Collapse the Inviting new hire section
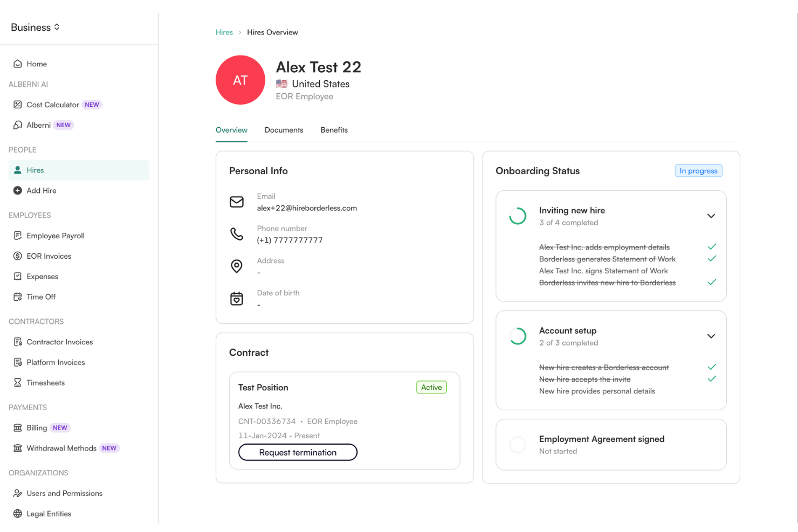This screenshot has width=798, height=532. [x=711, y=216]
